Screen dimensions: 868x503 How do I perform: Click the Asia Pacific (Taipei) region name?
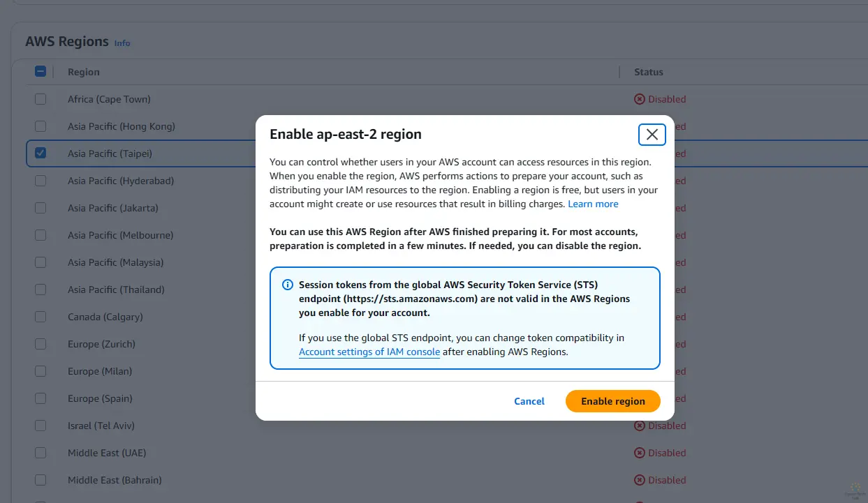pyautogui.click(x=110, y=153)
